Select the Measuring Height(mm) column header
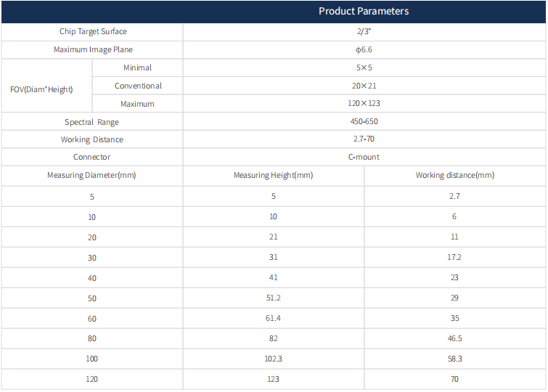 273,176
